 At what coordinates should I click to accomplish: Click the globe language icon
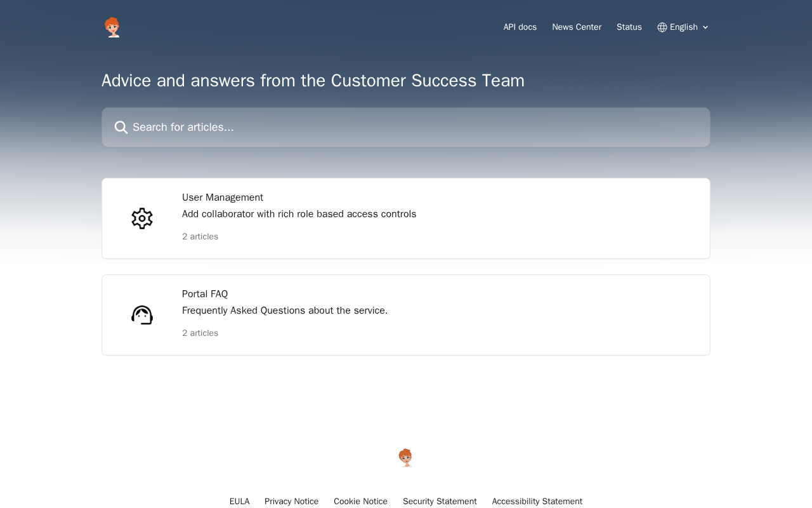tap(662, 27)
